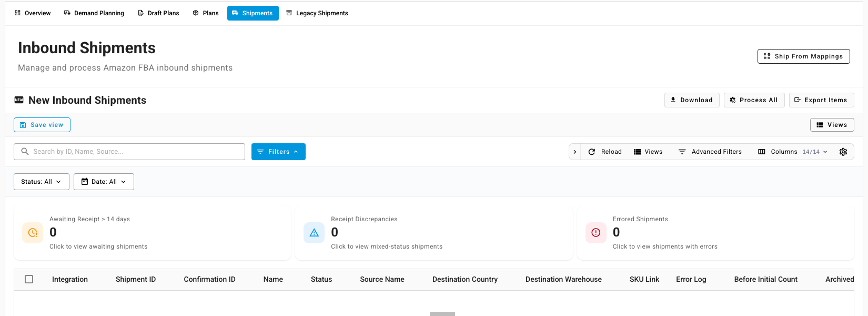This screenshot has height=316, width=868.
Task: Toggle select-all rows checkbox
Action: 29,279
